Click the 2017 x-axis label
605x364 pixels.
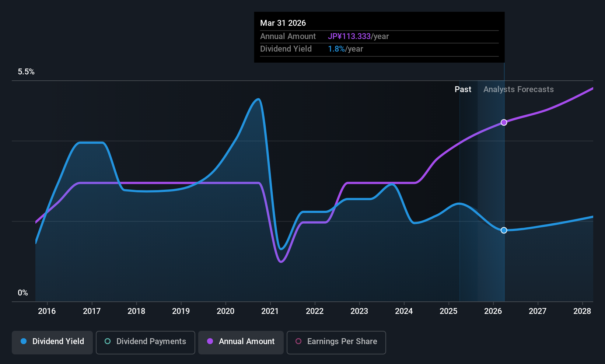click(x=92, y=311)
